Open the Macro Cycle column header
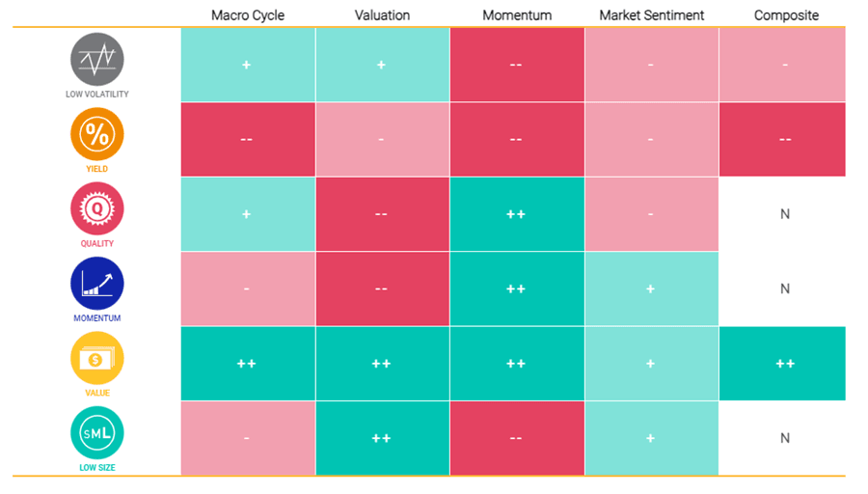Screen dimensions: 868x494 [x=247, y=15]
